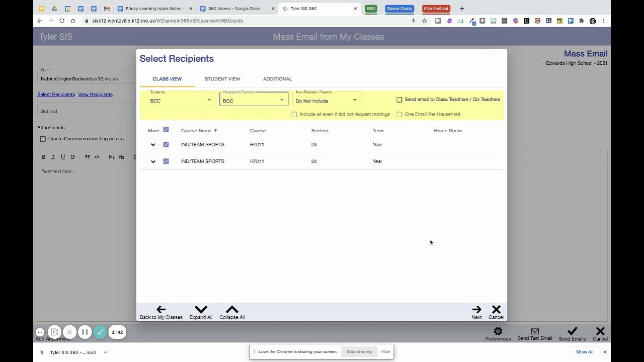644x362 pixels.
Task: Switch to Additional tab
Action: click(x=277, y=79)
